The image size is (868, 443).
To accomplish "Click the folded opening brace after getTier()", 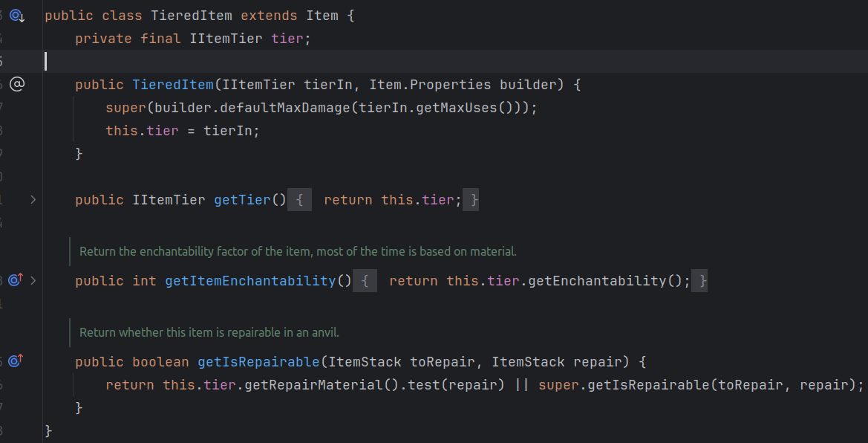I will 299,200.
